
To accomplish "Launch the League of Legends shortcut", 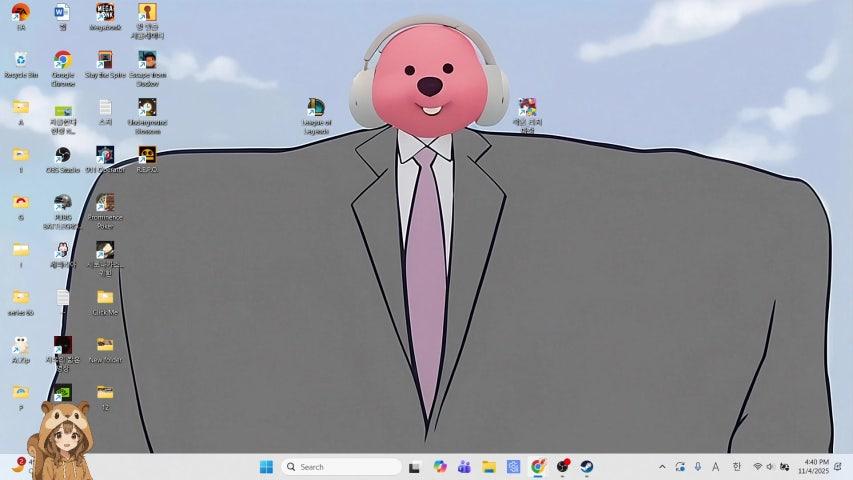I will tap(316, 109).
